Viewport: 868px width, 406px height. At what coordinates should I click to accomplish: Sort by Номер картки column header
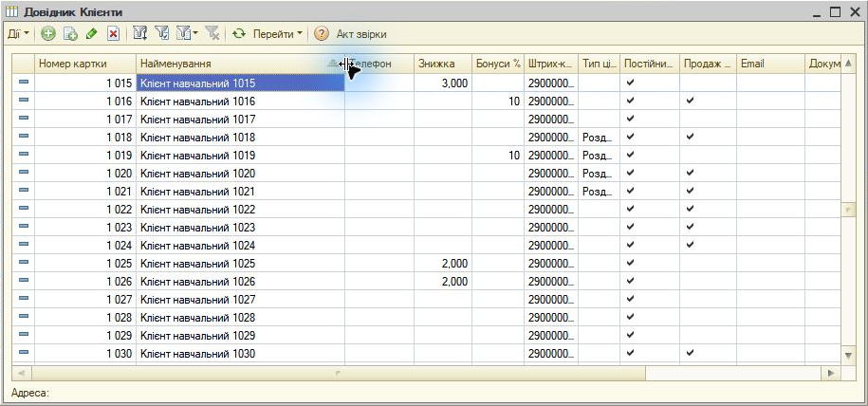(x=85, y=64)
